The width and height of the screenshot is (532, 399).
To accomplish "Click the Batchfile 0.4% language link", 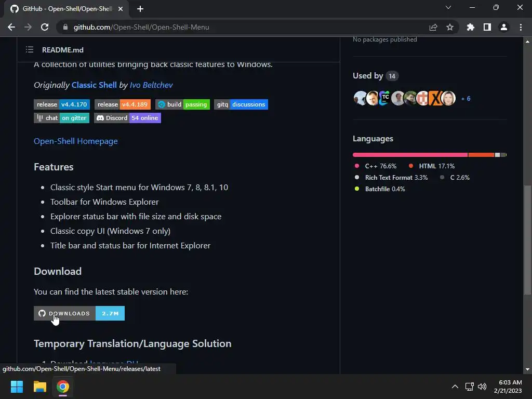I will click(x=380, y=189).
